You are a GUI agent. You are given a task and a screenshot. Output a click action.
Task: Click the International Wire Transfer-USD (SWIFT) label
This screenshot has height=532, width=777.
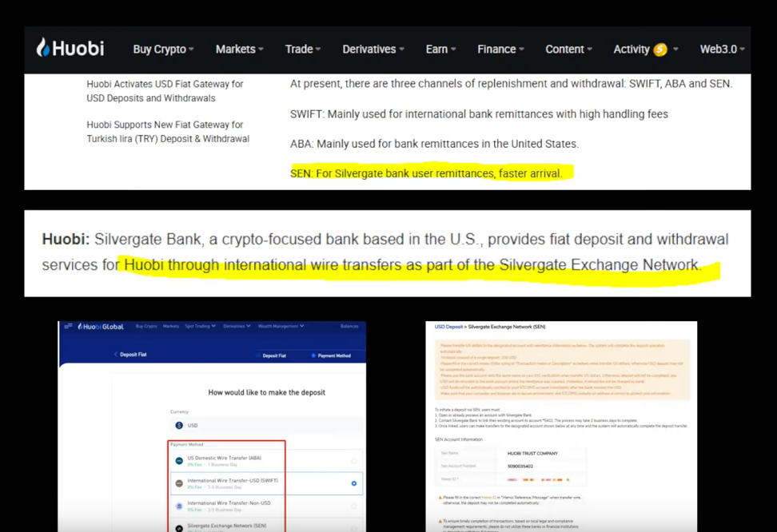click(233, 481)
